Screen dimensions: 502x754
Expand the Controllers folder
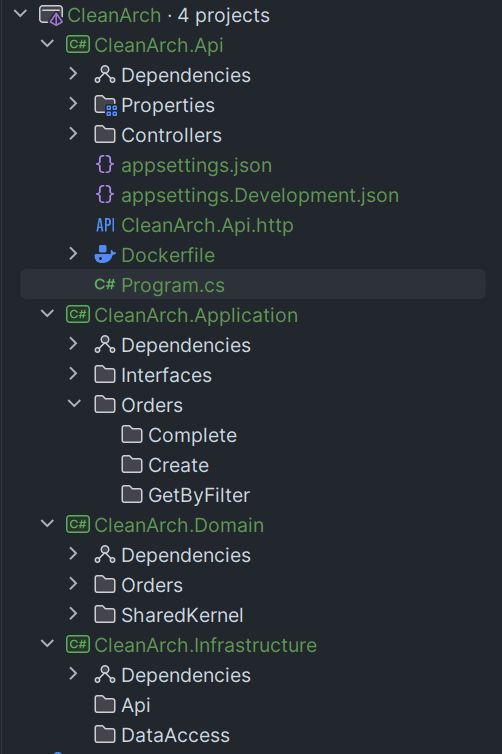click(x=74, y=134)
